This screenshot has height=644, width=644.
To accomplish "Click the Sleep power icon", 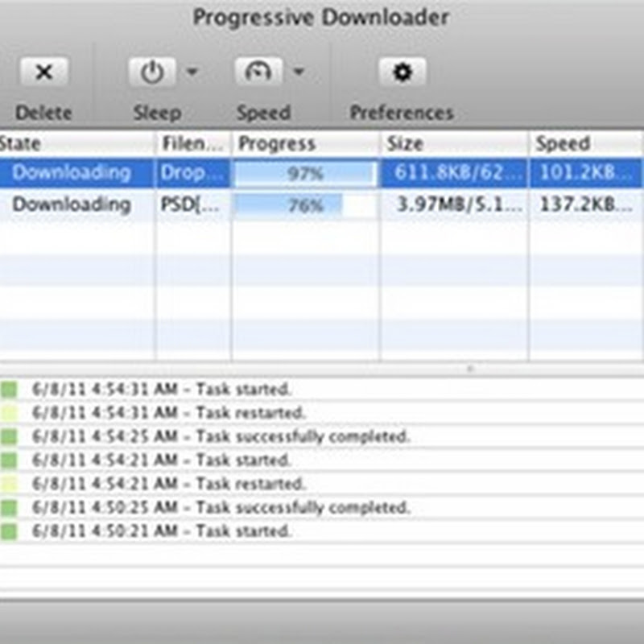I will click(152, 72).
